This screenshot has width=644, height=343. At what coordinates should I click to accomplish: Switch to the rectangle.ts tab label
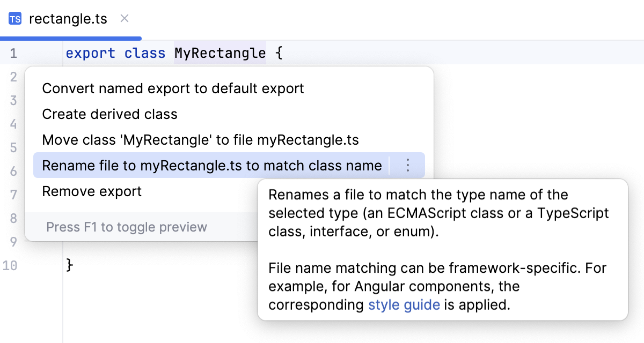point(68,18)
